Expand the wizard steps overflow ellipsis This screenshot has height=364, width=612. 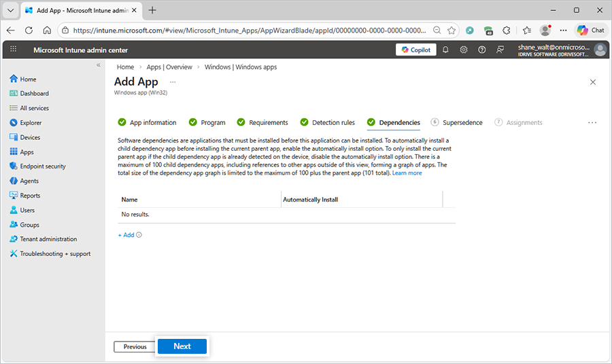(592, 123)
